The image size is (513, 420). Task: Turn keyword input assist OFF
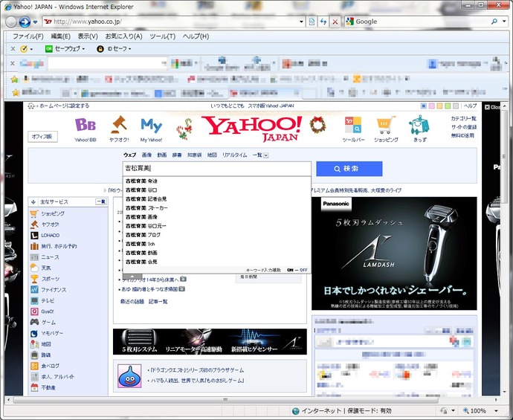click(x=303, y=270)
